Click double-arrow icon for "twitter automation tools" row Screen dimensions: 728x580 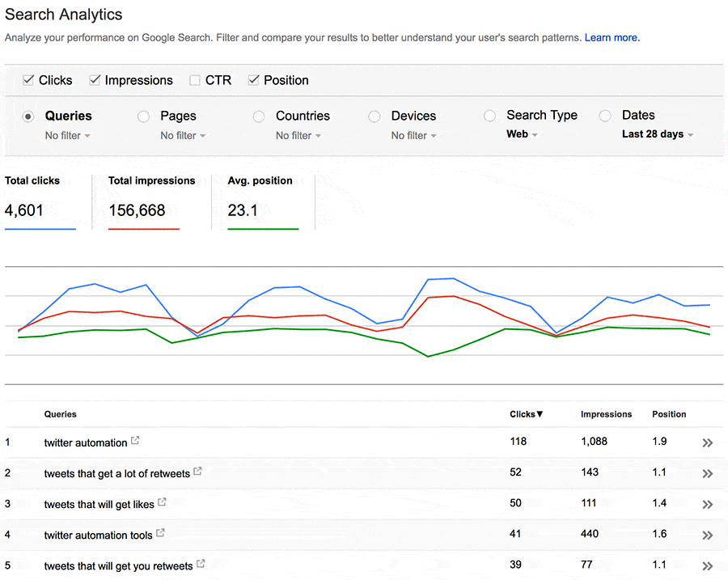tap(708, 535)
